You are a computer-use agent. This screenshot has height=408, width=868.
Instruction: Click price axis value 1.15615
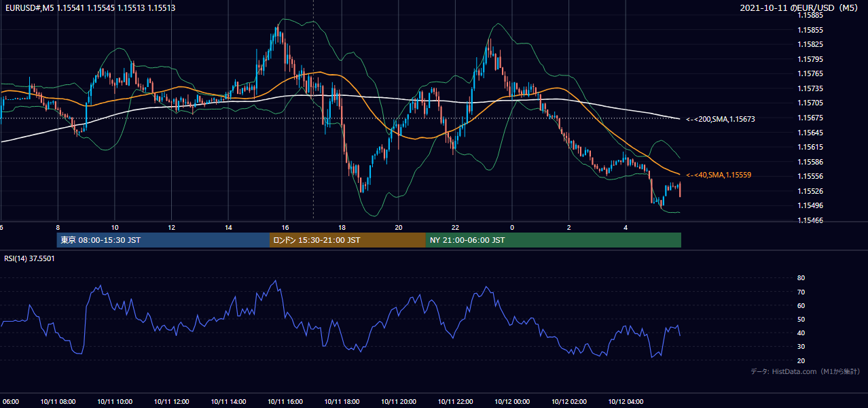[811, 147]
